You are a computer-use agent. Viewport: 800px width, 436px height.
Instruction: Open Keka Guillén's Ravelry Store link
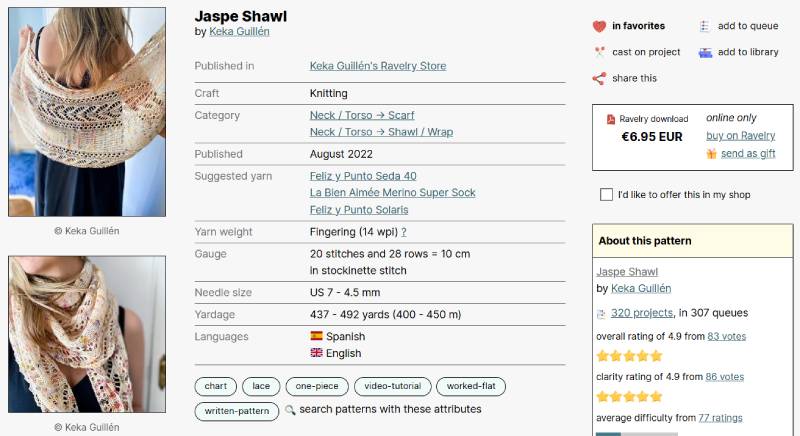coord(378,66)
